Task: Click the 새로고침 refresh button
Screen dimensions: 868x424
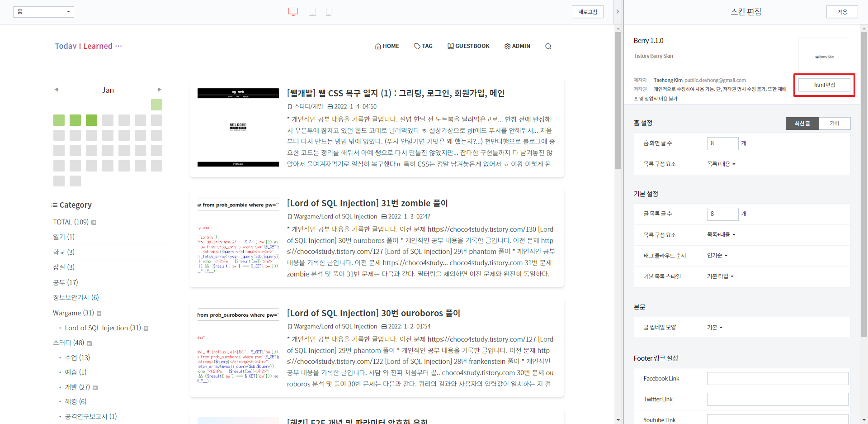Action: (588, 12)
